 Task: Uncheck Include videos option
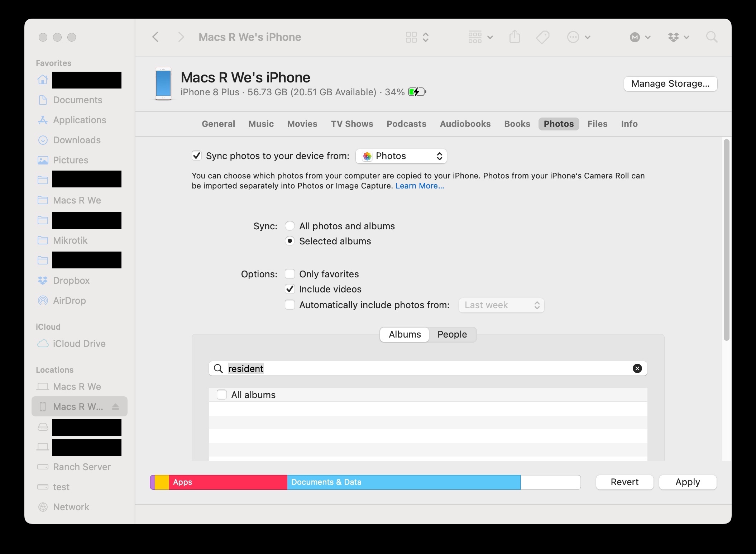click(x=290, y=289)
